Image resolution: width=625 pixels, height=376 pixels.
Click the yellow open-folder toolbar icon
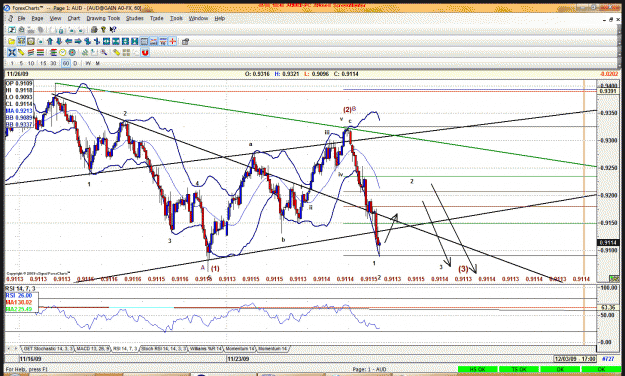[12, 41]
